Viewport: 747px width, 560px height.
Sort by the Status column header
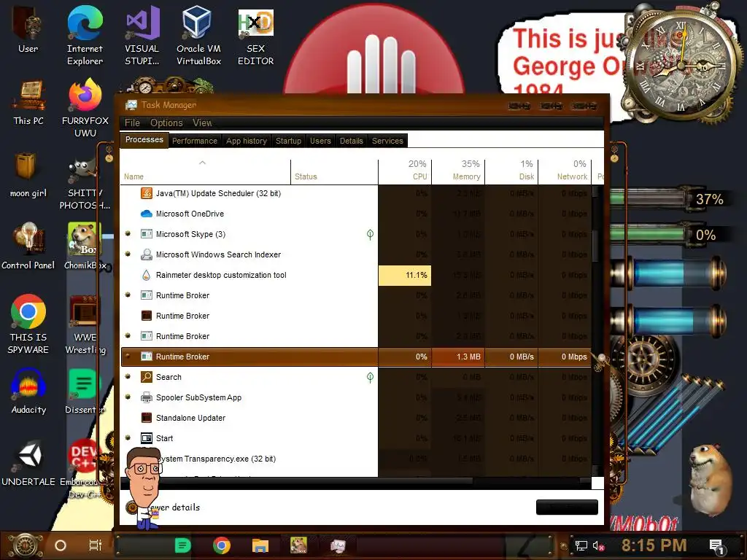pos(334,170)
